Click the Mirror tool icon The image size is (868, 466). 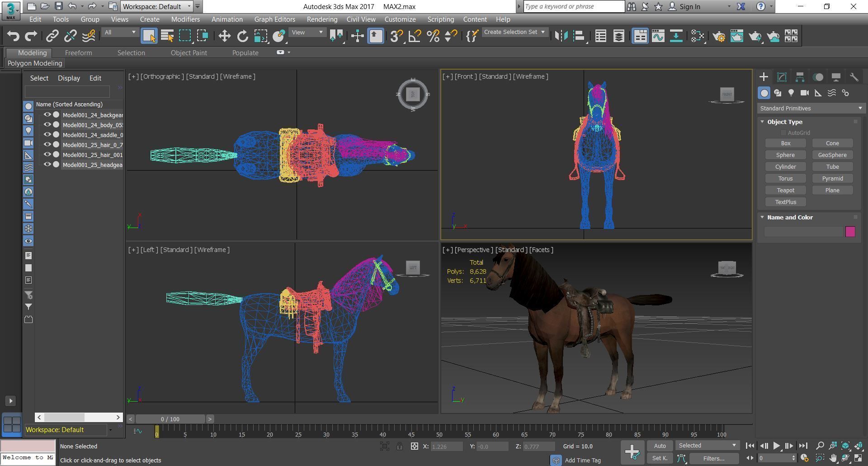coord(561,36)
